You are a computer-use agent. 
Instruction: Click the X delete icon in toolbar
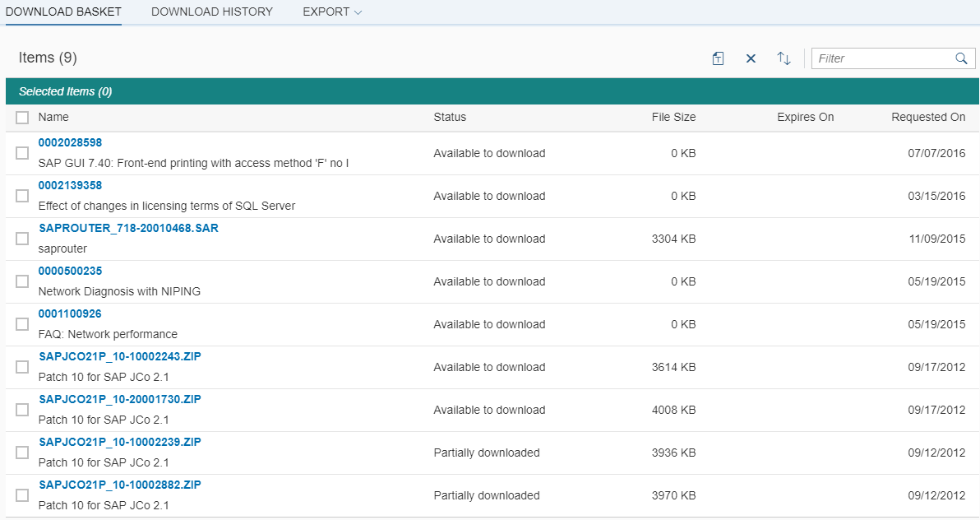[x=751, y=58]
